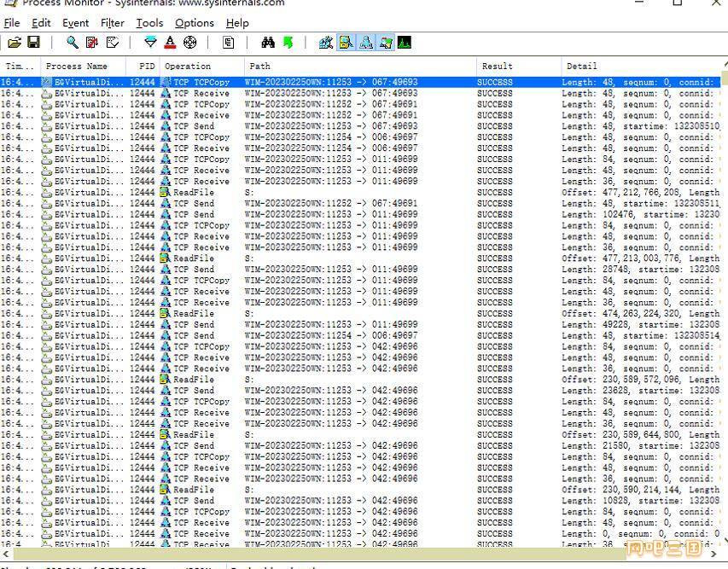728x569 pixels.
Task: Click the Open file folder icon
Action: [15, 43]
